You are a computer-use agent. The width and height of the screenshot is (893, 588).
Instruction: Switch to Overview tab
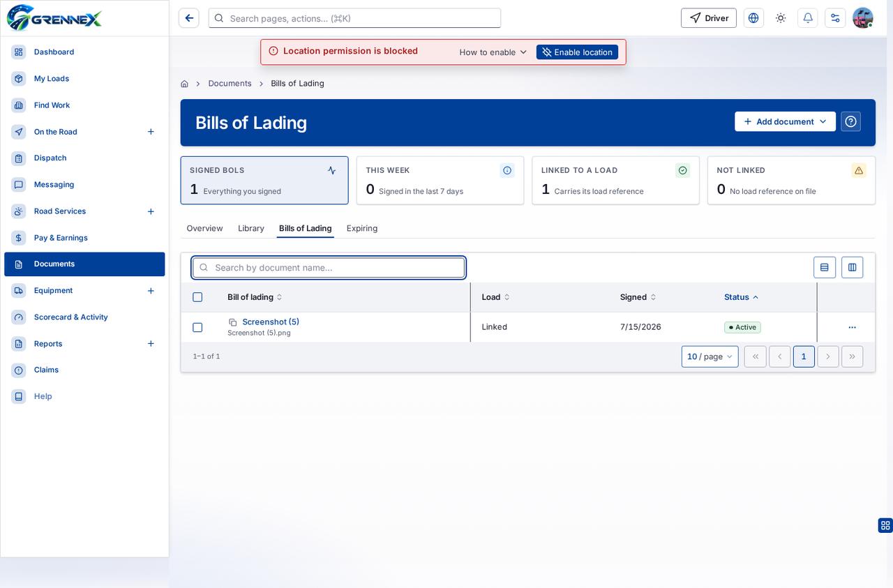[204, 228]
